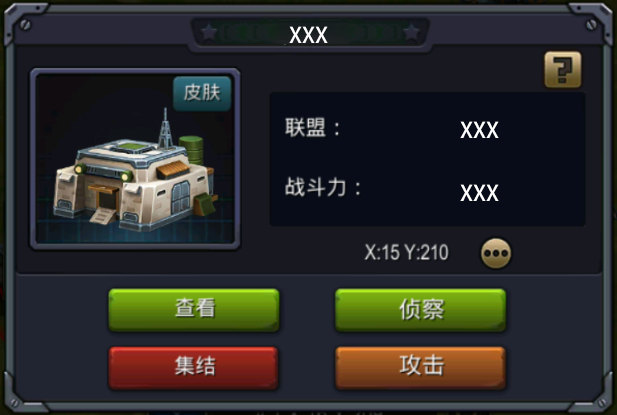Click the top-left corner screw
Image resolution: width=617 pixels, height=415 pixels.
[25, 25]
